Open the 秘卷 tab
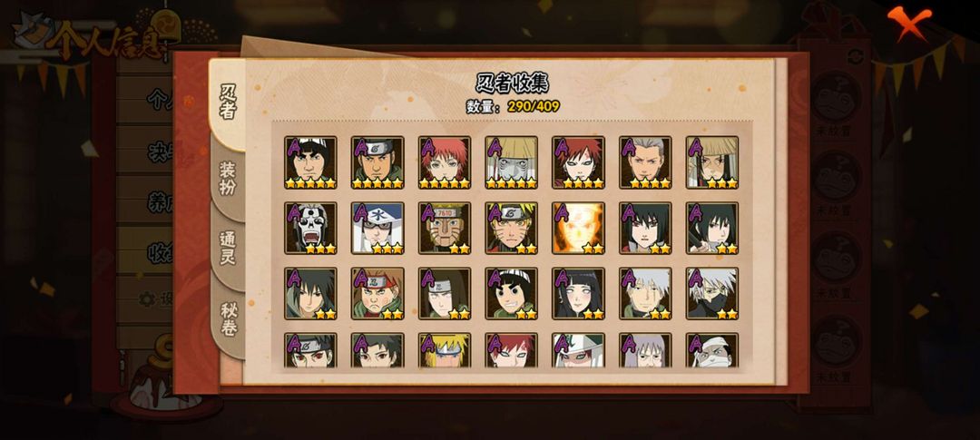The image size is (980, 440). (228, 319)
